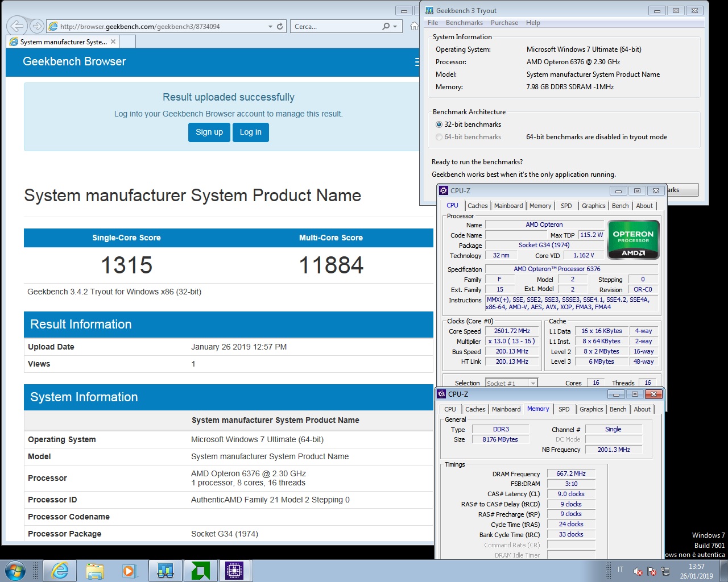The height and width of the screenshot is (582, 728).
Task: Click the Max TDP value 115.2 W
Action: (591, 235)
